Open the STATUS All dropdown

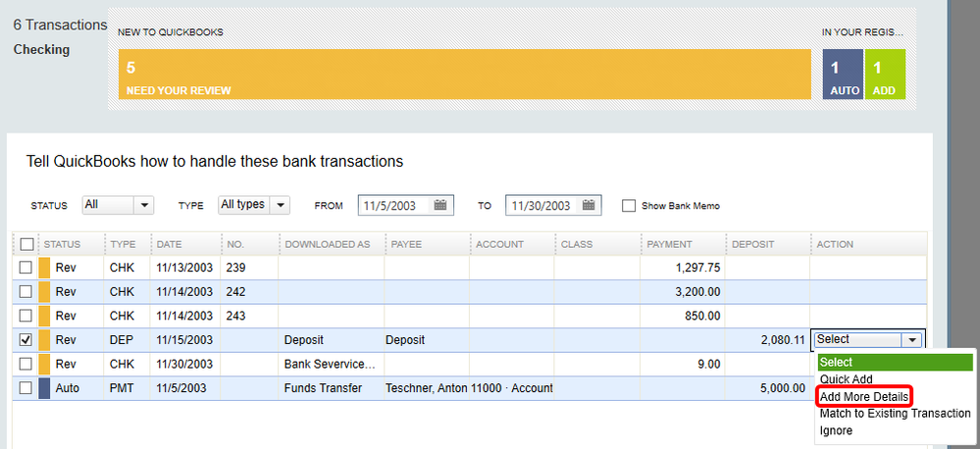(118, 205)
